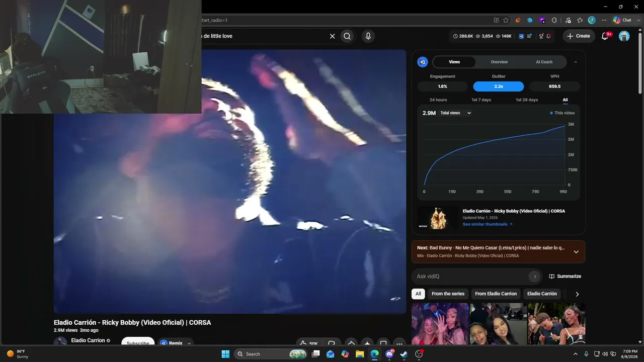Click the vidIQ trophy icon
This screenshot has height=362, width=644.
coord(541,36)
